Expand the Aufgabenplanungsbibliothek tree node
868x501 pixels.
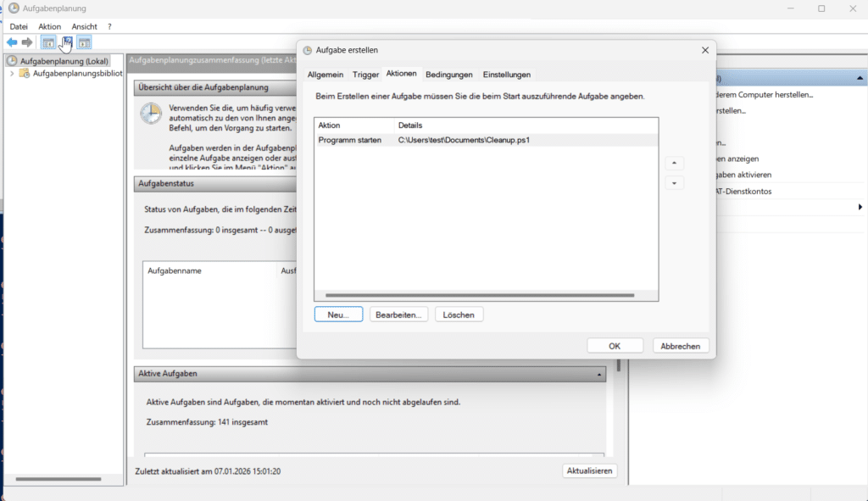(x=12, y=74)
